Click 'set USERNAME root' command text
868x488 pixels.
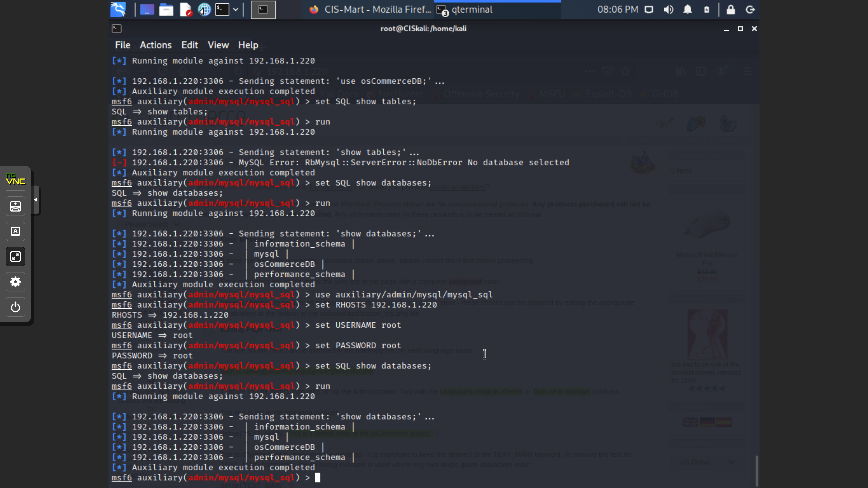click(358, 325)
